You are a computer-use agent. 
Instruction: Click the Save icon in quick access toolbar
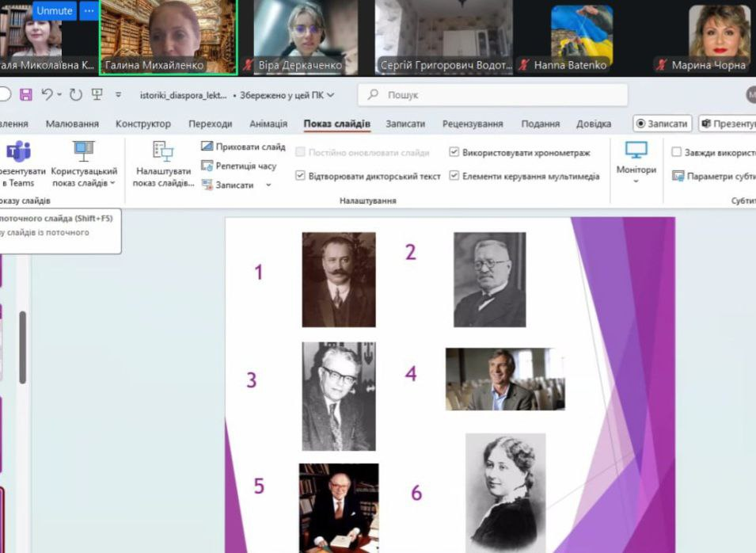25,95
